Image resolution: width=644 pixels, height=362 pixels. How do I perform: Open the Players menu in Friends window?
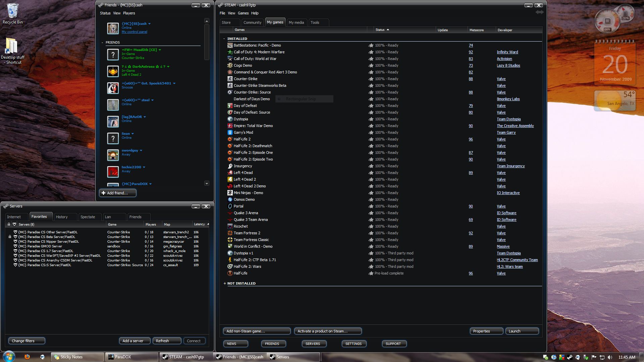[129, 13]
